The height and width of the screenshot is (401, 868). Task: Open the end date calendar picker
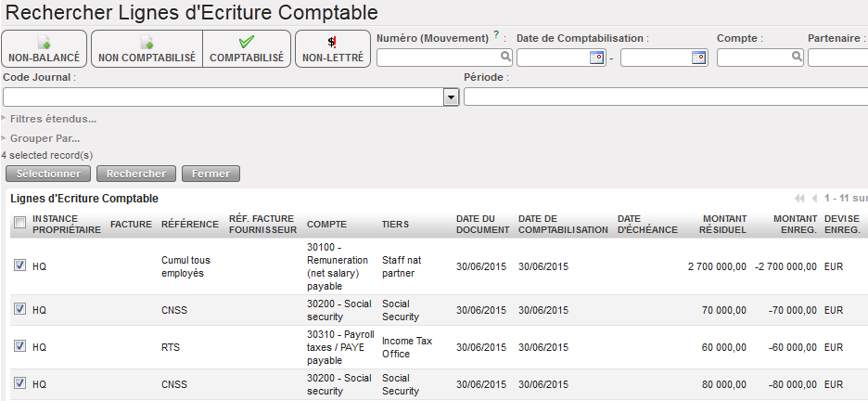[698, 58]
